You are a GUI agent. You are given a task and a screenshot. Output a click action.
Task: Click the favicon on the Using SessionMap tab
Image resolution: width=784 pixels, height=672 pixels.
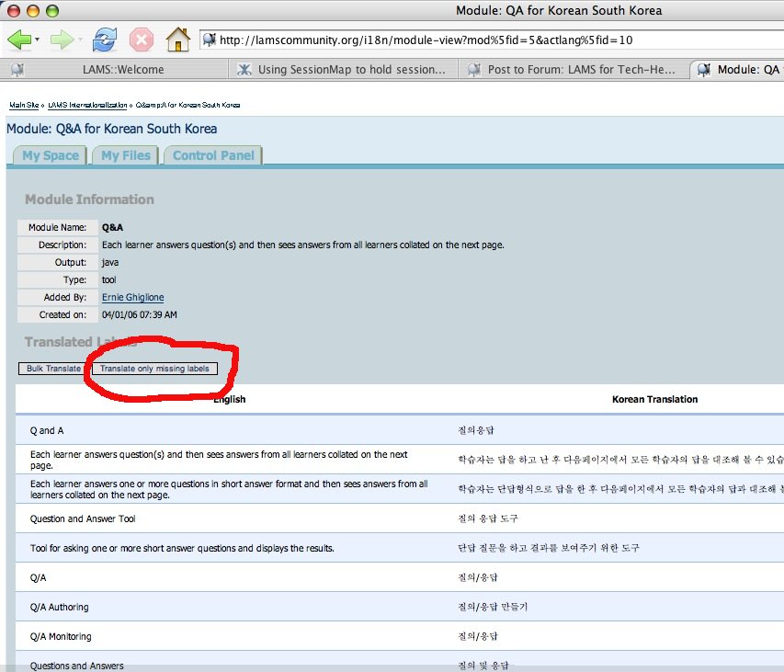pos(244,69)
